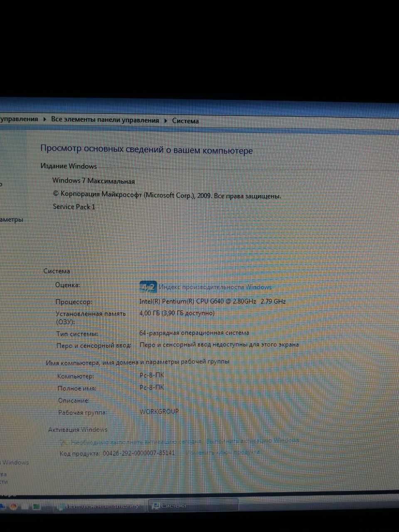Click the 'Тип системы:' label
The width and height of the screenshot is (399, 532).
[x=77, y=334]
